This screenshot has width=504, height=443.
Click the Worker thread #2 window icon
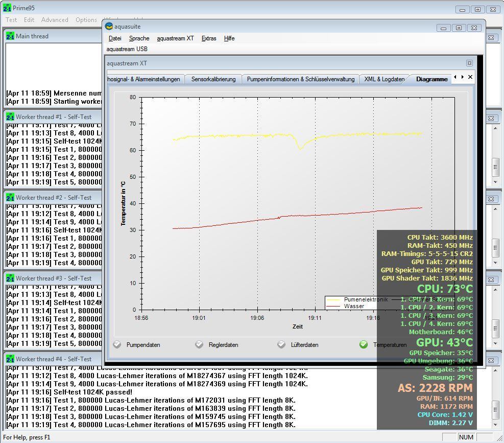10,198
